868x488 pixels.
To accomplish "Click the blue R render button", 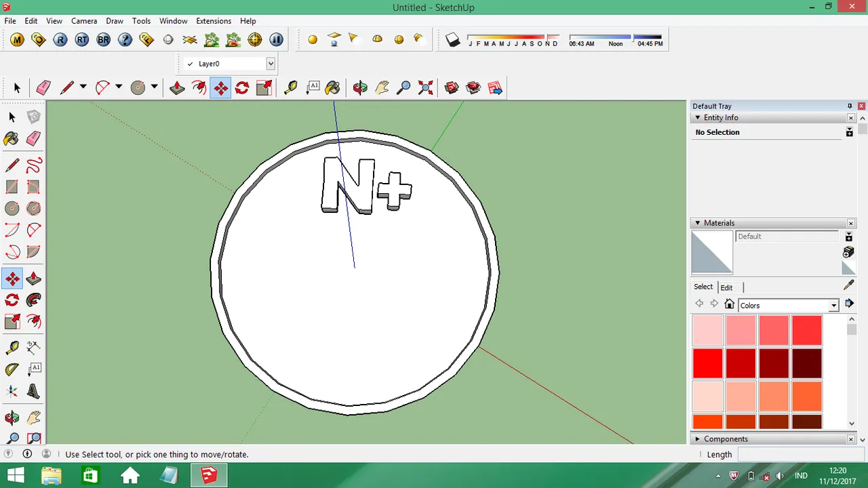I will click(x=60, y=40).
